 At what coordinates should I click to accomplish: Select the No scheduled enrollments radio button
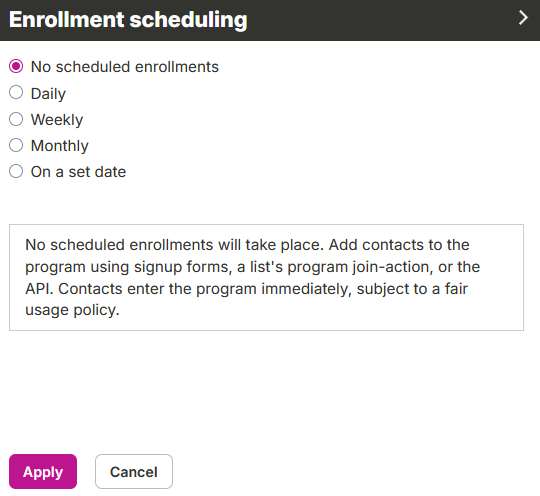tap(16, 66)
